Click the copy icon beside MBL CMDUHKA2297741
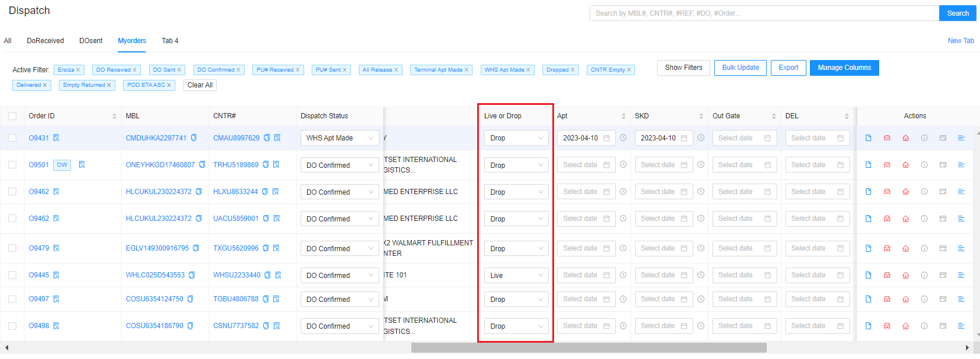Screen dimensions: 980x359 pos(193,138)
